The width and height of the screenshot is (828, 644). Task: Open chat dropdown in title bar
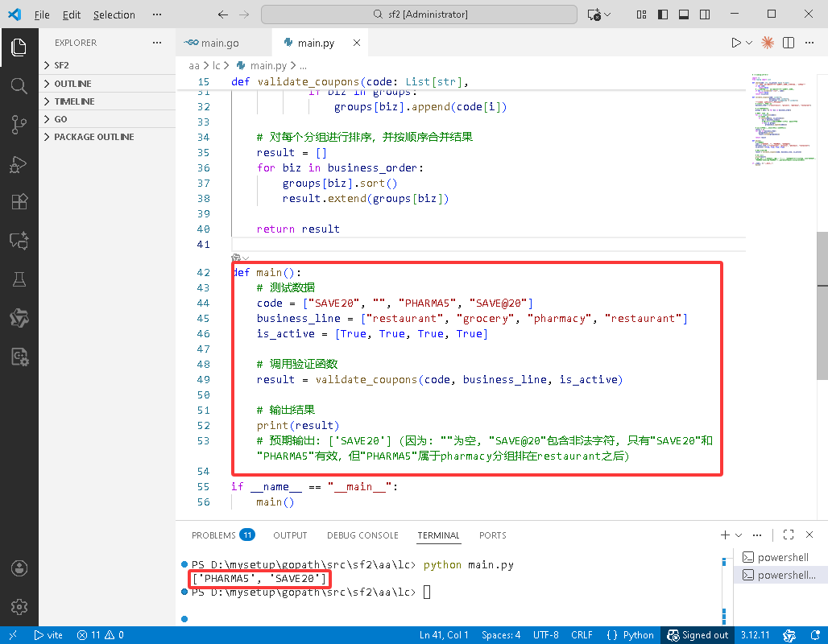pyautogui.click(x=607, y=14)
